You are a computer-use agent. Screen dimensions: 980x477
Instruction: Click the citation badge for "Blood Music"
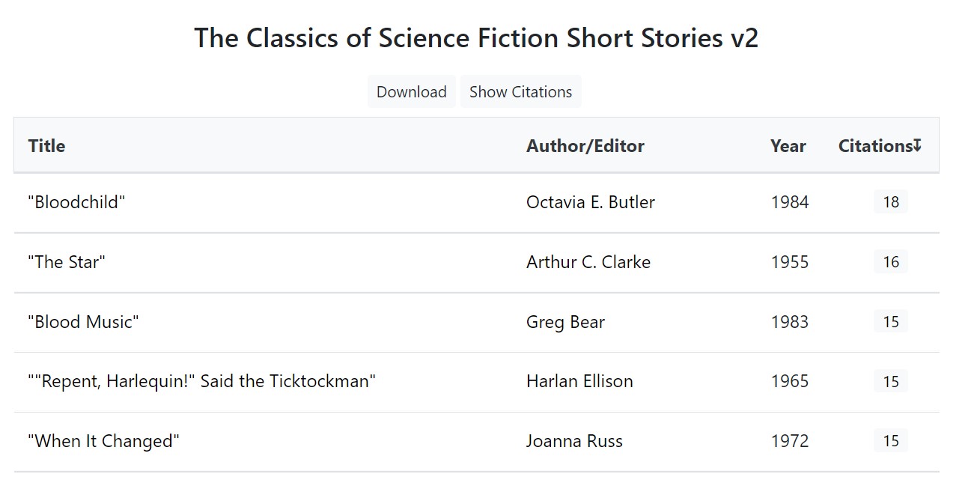[890, 321]
